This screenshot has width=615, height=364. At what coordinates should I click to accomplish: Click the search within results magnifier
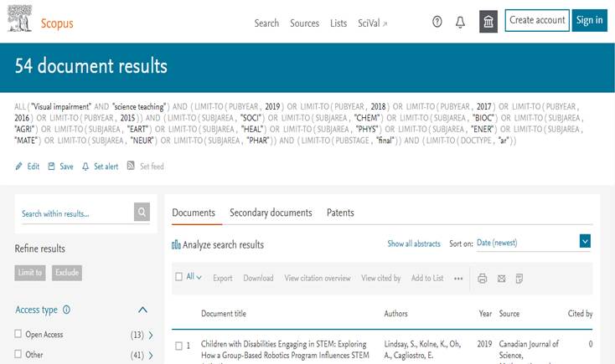[143, 213]
